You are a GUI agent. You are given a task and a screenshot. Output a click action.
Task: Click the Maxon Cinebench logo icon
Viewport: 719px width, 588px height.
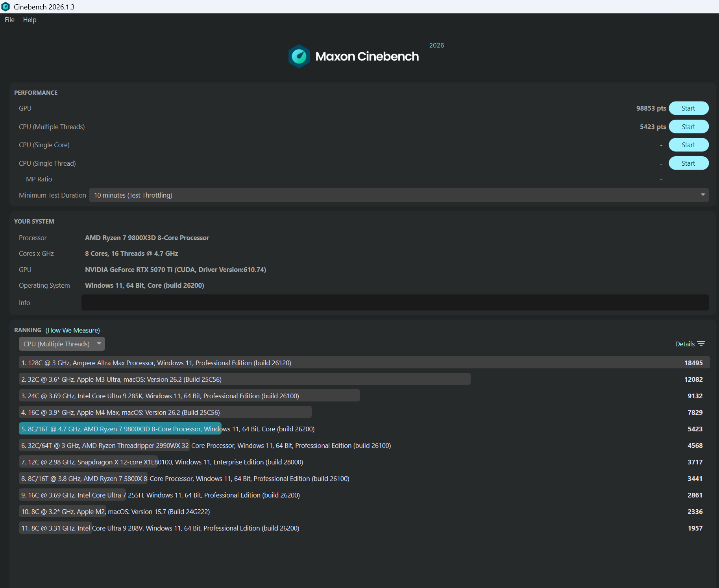[x=299, y=56]
